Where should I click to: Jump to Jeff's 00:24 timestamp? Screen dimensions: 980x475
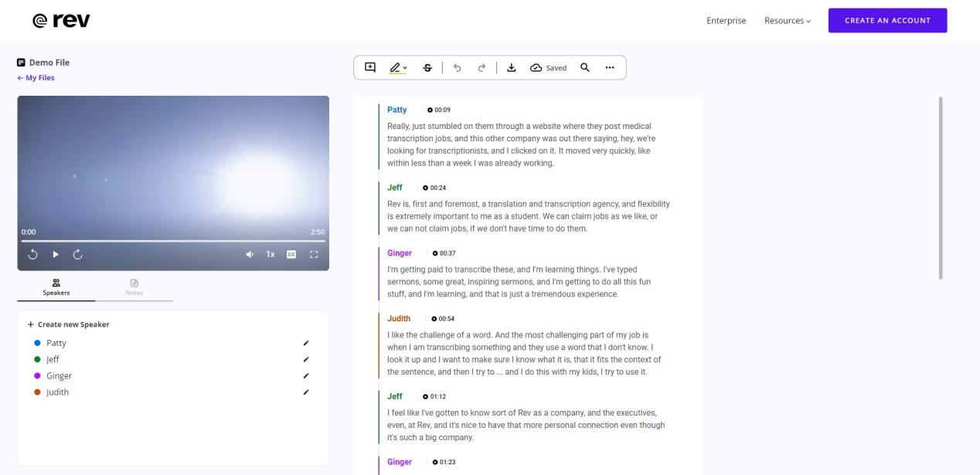pos(434,188)
